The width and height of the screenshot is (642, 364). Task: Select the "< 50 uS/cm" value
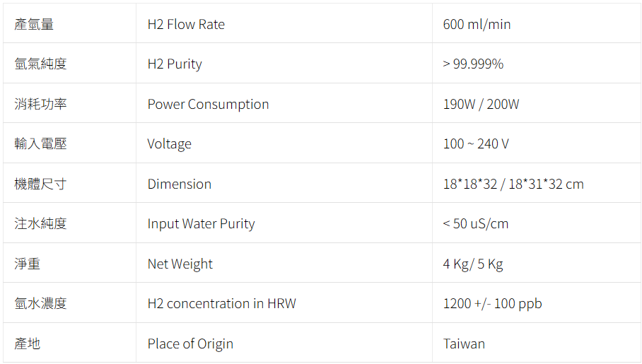coord(475,224)
